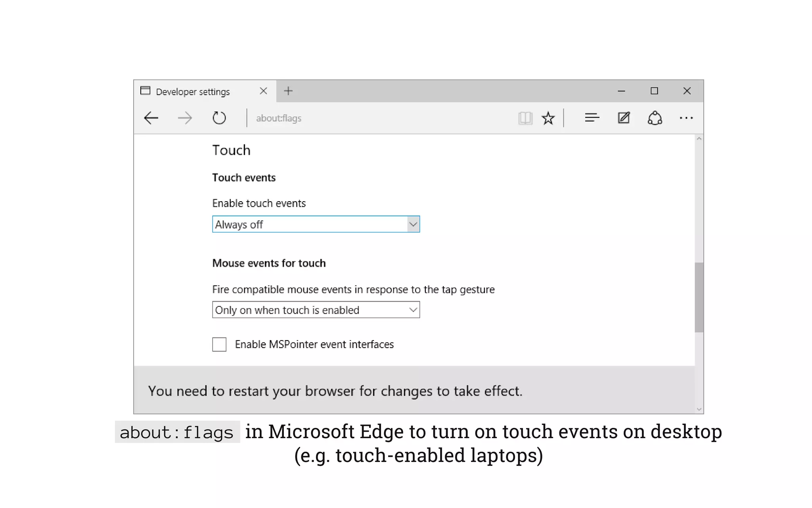Open Reading view book icon
Image resolution: width=812 pixels, height=508 pixels.
tap(525, 118)
